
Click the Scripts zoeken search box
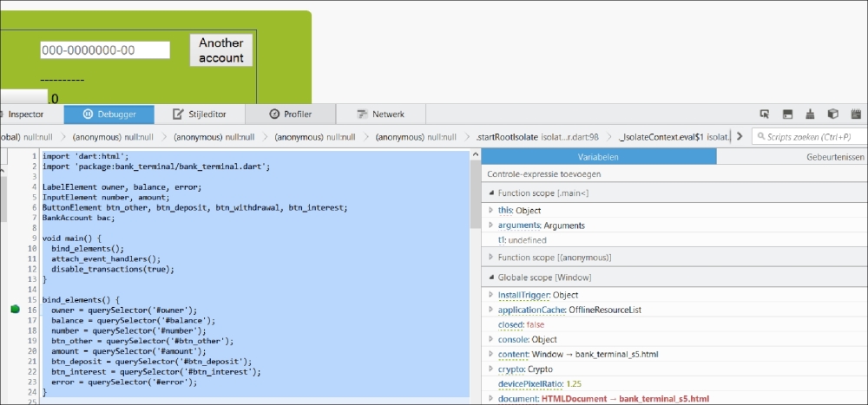pyautogui.click(x=809, y=137)
